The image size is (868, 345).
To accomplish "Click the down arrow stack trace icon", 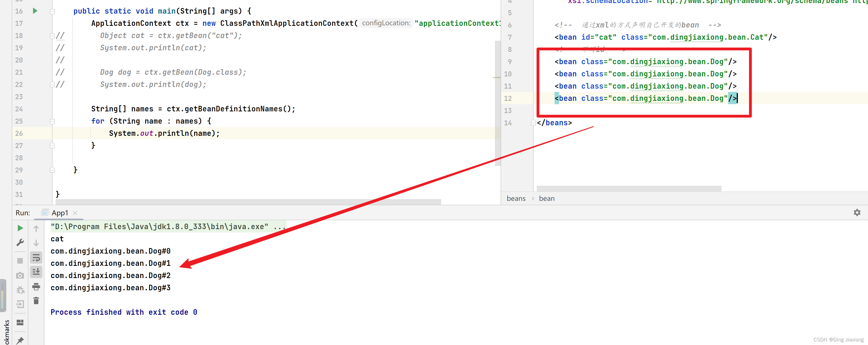I will (x=36, y=243).
